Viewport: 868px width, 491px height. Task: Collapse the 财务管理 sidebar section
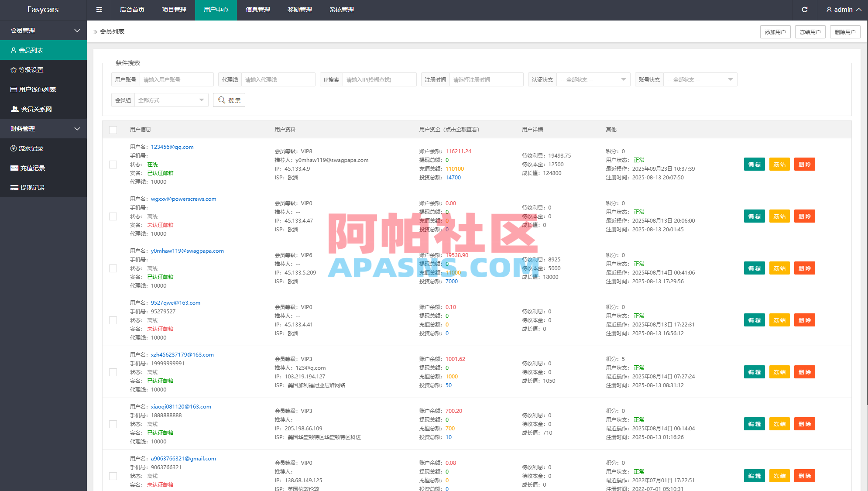(x=43, y=128)
